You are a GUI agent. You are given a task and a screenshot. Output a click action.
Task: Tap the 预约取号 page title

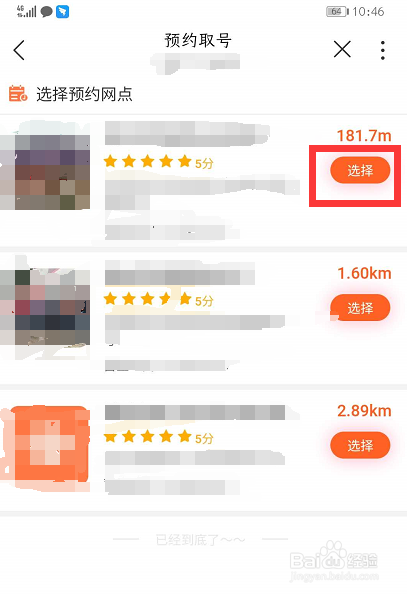tap(198, 41)
